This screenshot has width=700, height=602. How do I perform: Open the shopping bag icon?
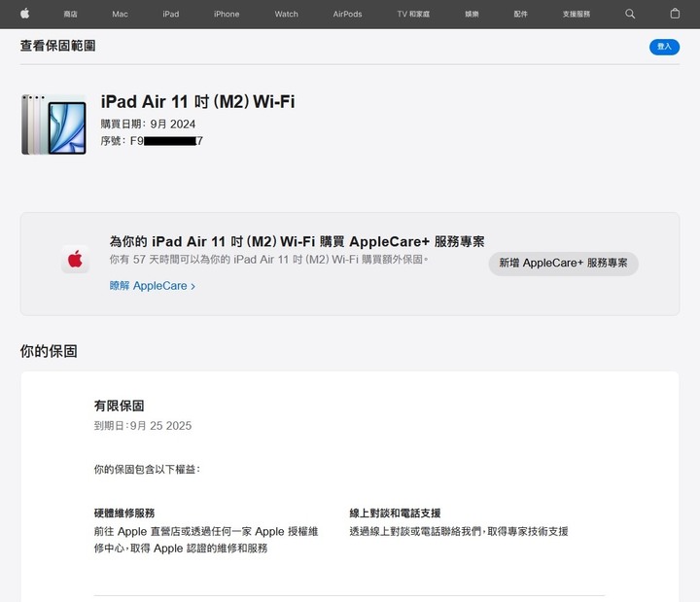coord(675,14)
